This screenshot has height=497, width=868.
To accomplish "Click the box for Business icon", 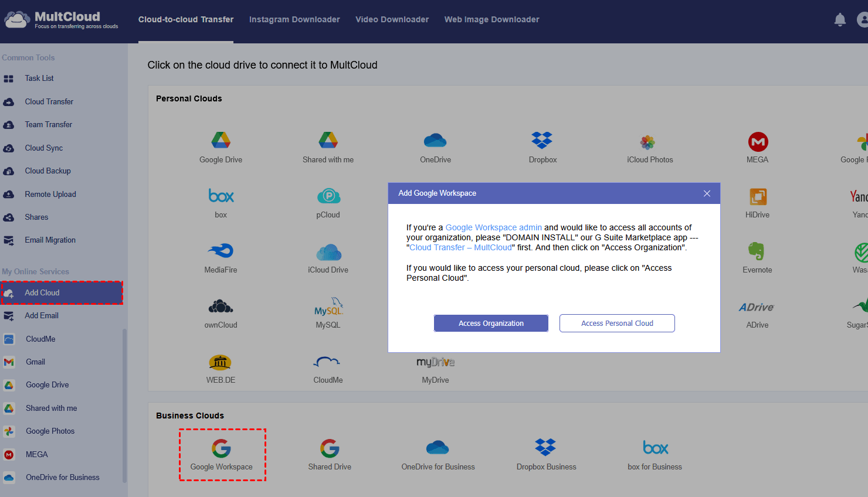I will [x=655, y=448].
